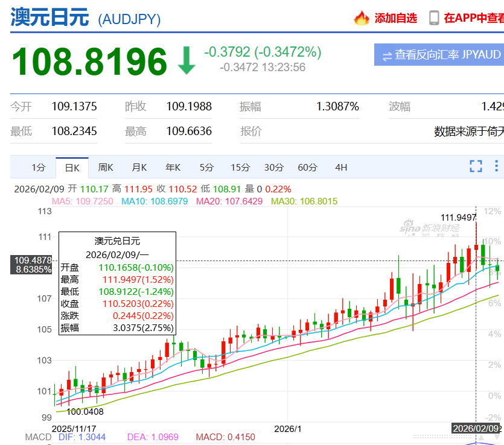Enter fullscreen chart mode
504x445 pixels.
pyautogui.click(x=476, y=166)
